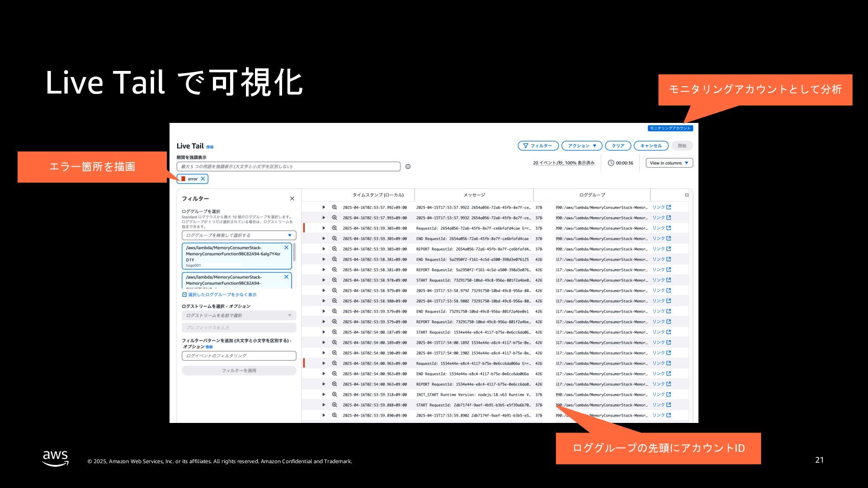
Task: Click the タイムスタンプ (ローカル) column header
Action: coord(378,195)
